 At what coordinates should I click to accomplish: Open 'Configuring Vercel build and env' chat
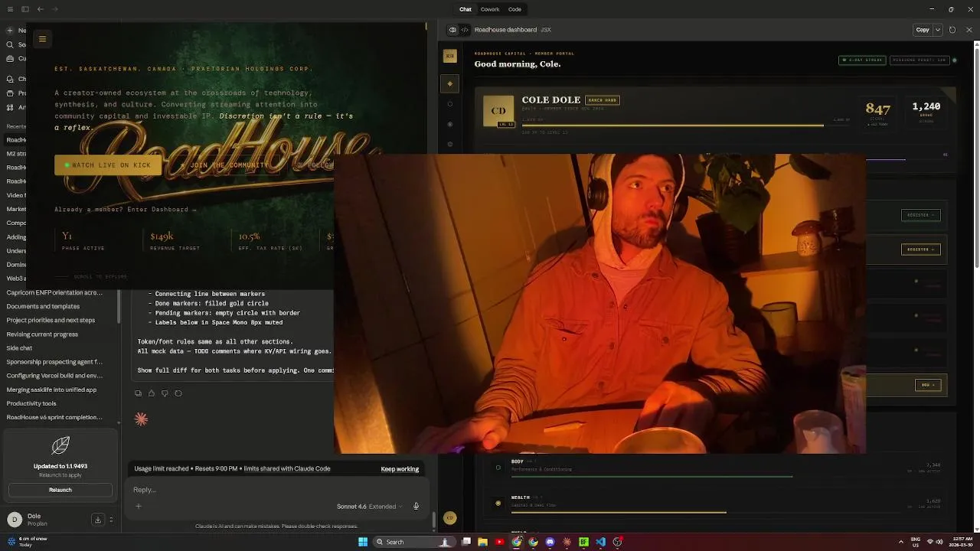click(x=55, y=376)
